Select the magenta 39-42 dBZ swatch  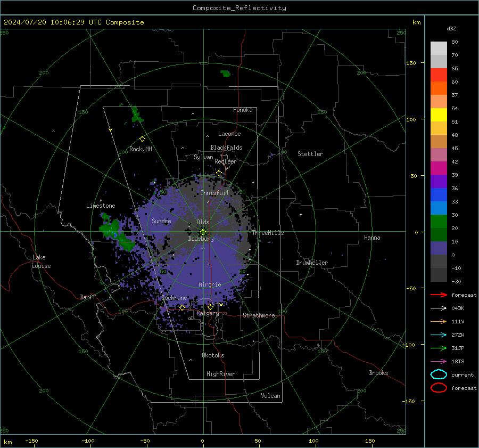439,168
